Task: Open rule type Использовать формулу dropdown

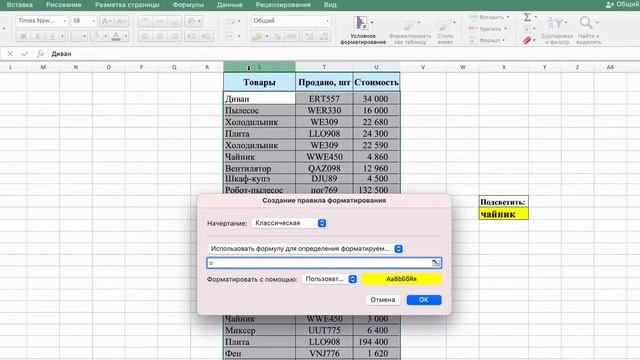Action: click(305, 249)
